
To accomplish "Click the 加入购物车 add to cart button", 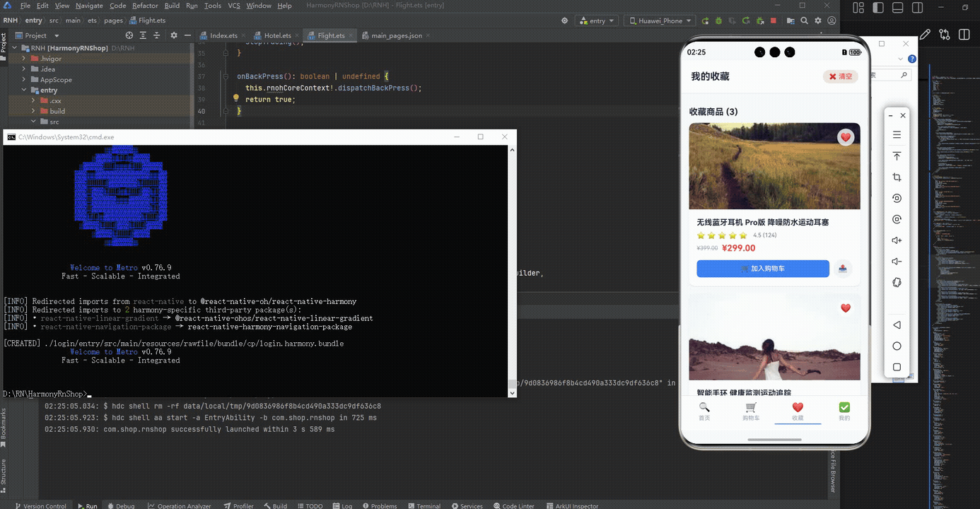I will pyautogui.click(x=763, y=269).
